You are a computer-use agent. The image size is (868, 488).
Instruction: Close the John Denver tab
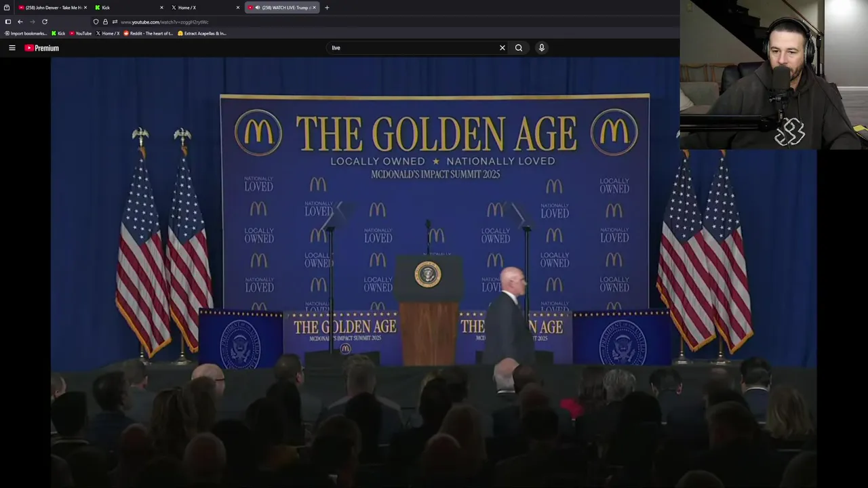click(x=85, y=7)
